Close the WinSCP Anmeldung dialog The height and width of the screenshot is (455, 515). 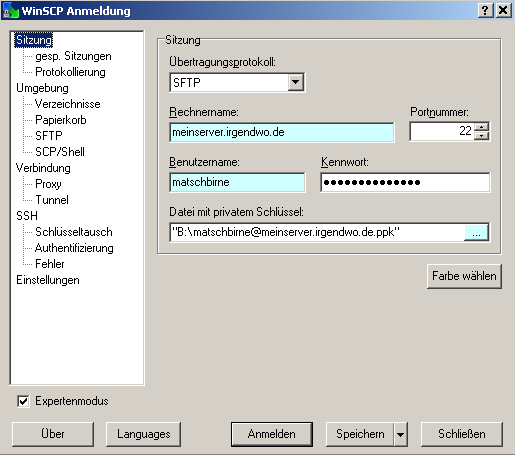click(503, 11)
